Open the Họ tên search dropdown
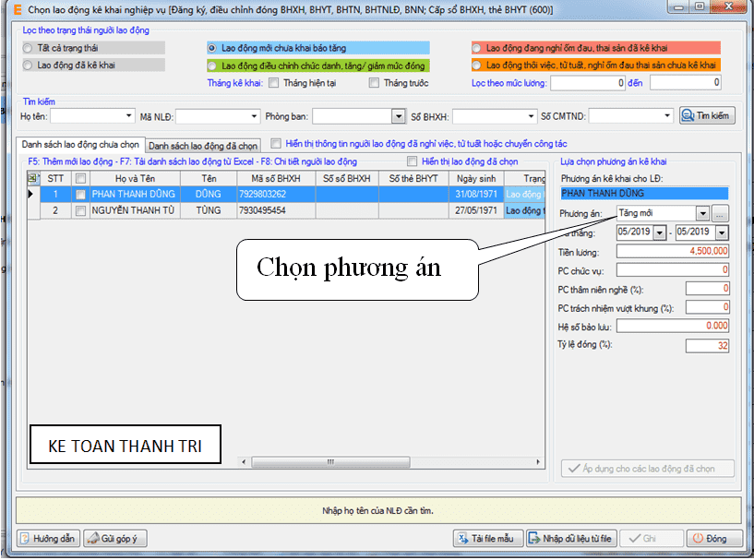754x560 pixels. pyautogui.click(x=128, y=116)
